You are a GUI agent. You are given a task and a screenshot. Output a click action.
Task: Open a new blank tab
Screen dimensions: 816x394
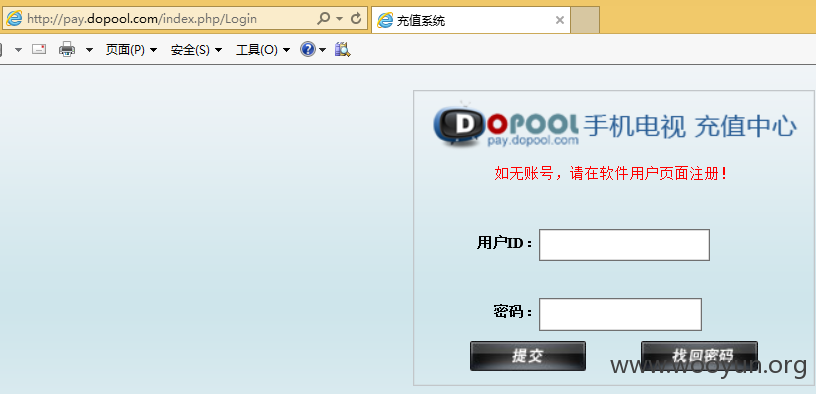click(585, 20)
